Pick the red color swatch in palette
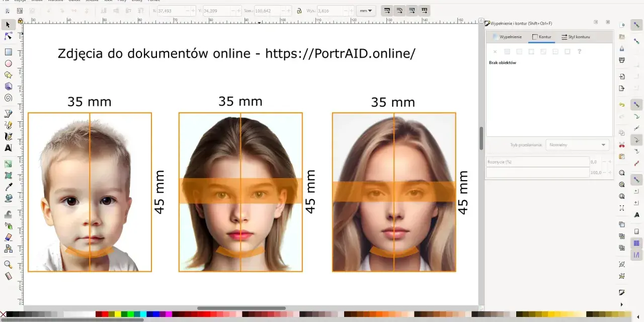The height and width of the screenshot is (322, 644). point(105,314)
